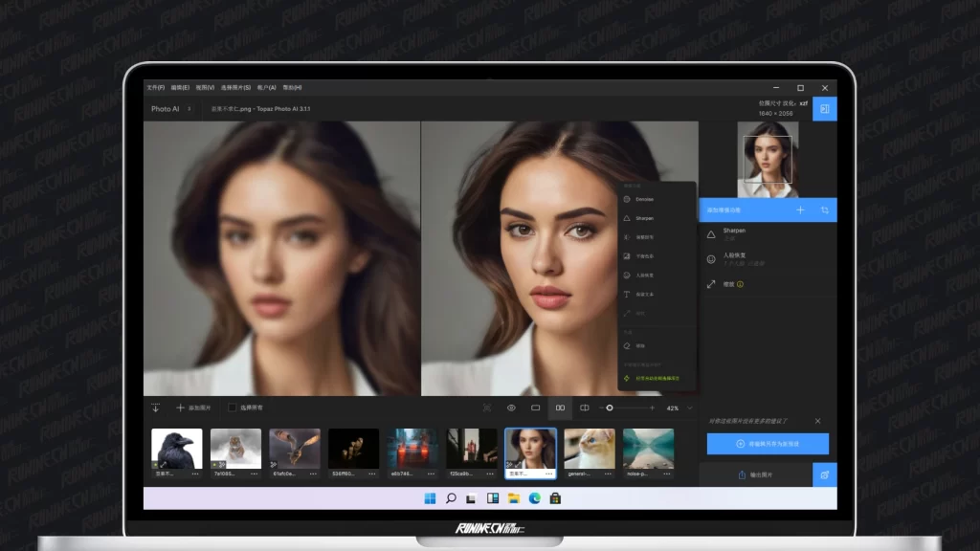Viewport: 980px width, 551px height.
Task: Click the plus icon to add enhancement
Action: pyautogui.click(x=800, y=209)
